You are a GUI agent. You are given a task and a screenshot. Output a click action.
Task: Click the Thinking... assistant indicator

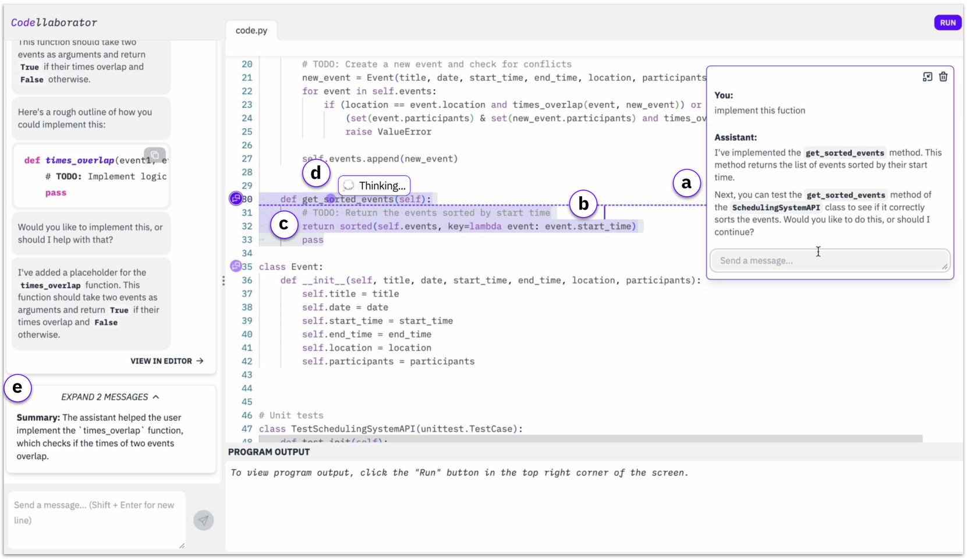point(374,186)
